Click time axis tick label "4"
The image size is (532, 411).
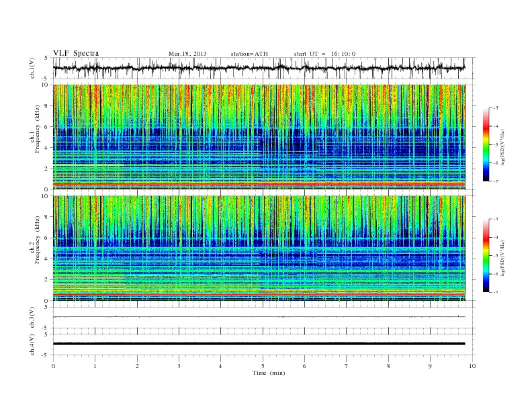pos(220,366)
